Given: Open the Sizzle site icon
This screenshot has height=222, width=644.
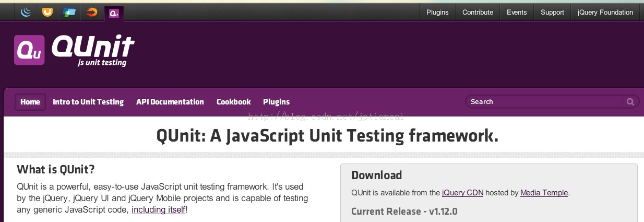Looking at the screenshot, I should (92, 12).
